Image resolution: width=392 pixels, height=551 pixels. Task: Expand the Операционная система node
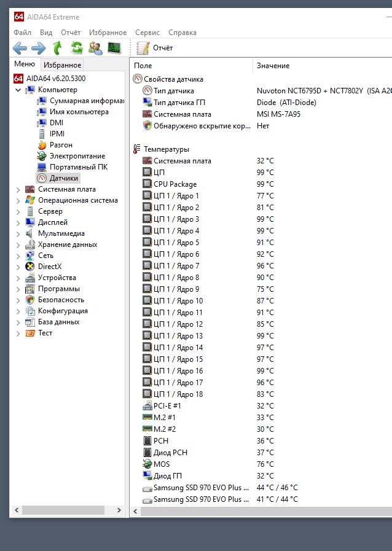click(18, 201)
